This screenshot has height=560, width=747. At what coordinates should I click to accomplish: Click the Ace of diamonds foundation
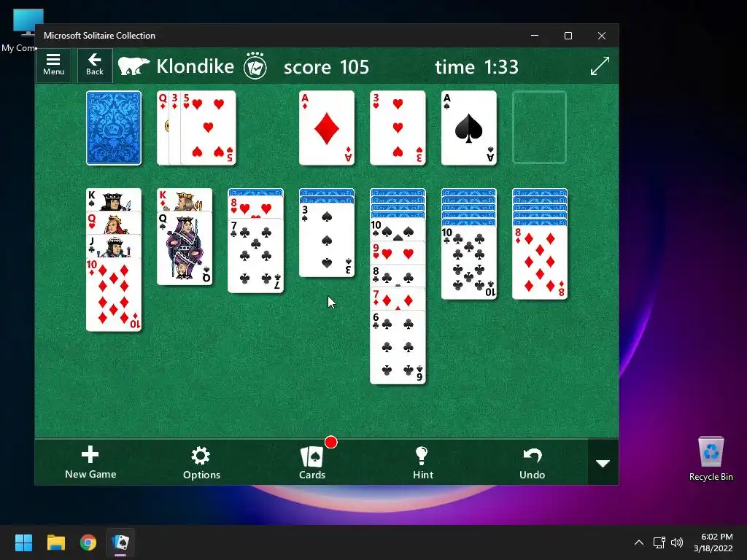pos(326,128)
